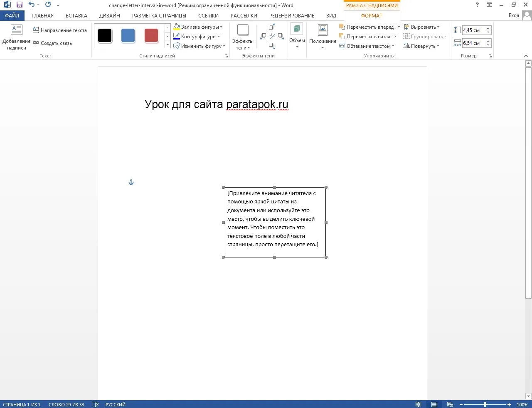Click the object anchor icon
The height and width of the screenshot is (408, 532).
pyautogui.click(x=131, y=182)
